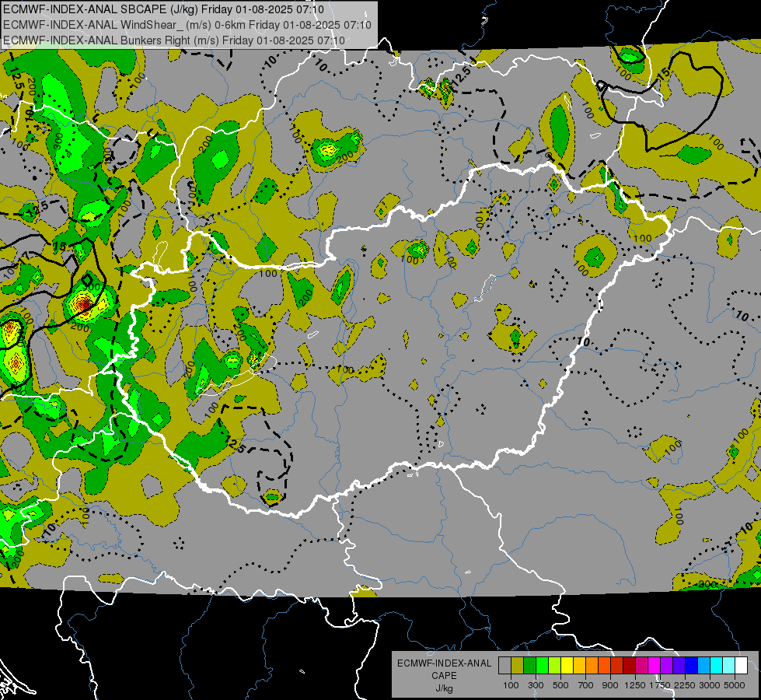Viewport: 761px width, 700px height.
Task: Select the pure blue legend swatch
Action: click(x=692, y=666)
